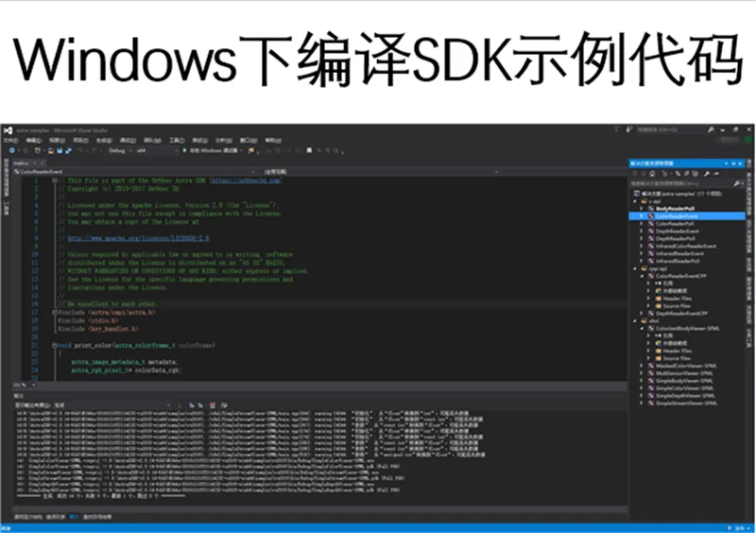Screen dimensions: 756x533
Task: Select the InfraredColorReaderEvent project
Action: pos(686,246)
